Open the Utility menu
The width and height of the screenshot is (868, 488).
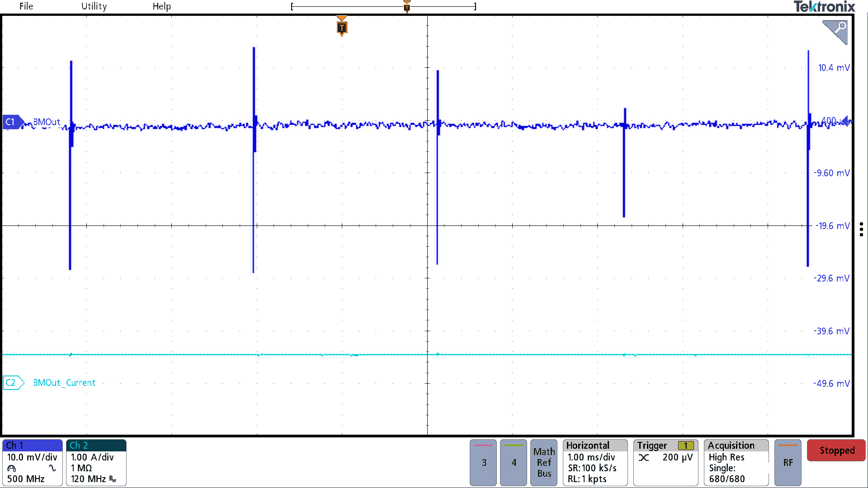click(94, 6)
